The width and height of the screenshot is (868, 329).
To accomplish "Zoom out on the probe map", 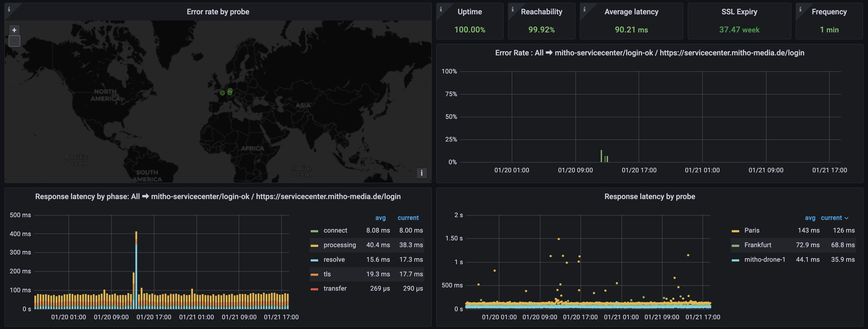I will point(14,41).
